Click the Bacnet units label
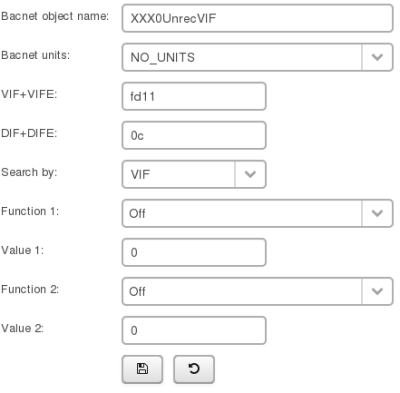This screenshot has height=393, width=400. click(36, 55)
